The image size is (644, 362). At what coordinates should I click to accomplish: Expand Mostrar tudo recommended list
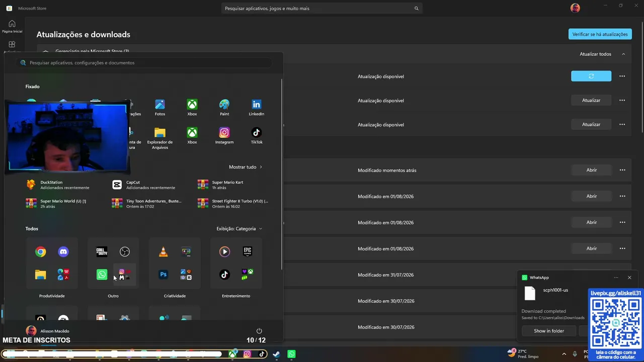246,167
